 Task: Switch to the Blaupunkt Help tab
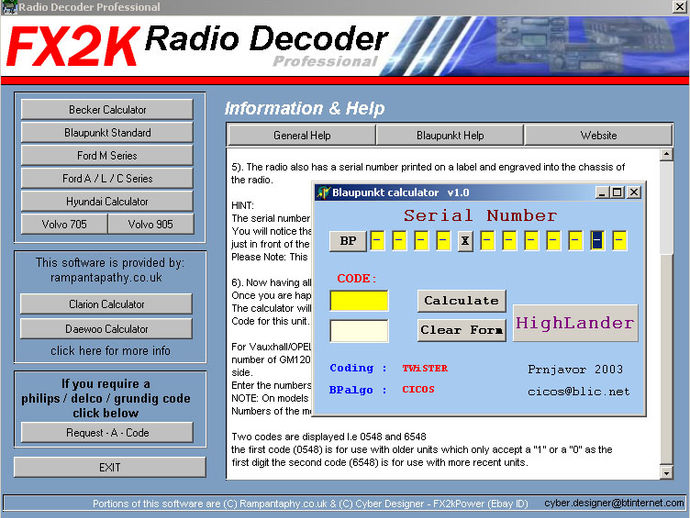click(x=450, y=135)
